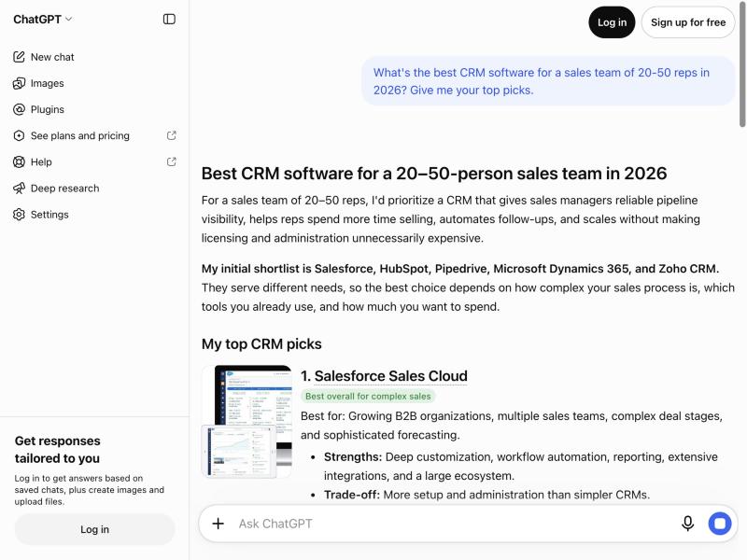
Task: Open the Settings label in the sidebar
Action: (x=49, y=215)
